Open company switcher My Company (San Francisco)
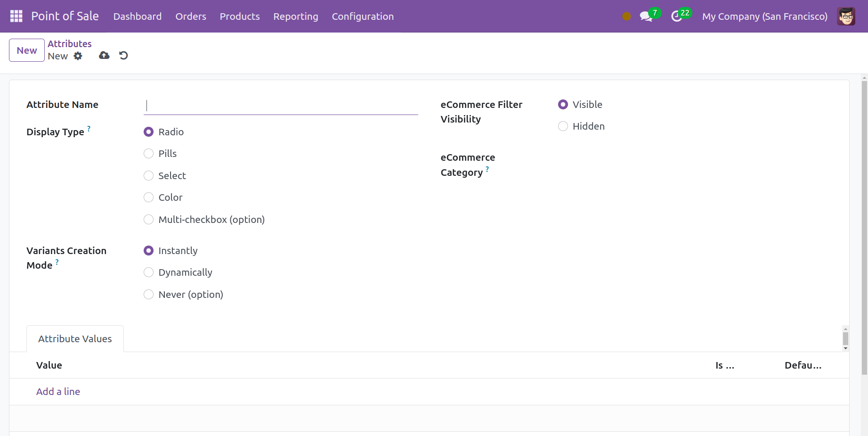The height and width of the screenshot is (436, 868). pyautogui.click(x=764, y=16)
